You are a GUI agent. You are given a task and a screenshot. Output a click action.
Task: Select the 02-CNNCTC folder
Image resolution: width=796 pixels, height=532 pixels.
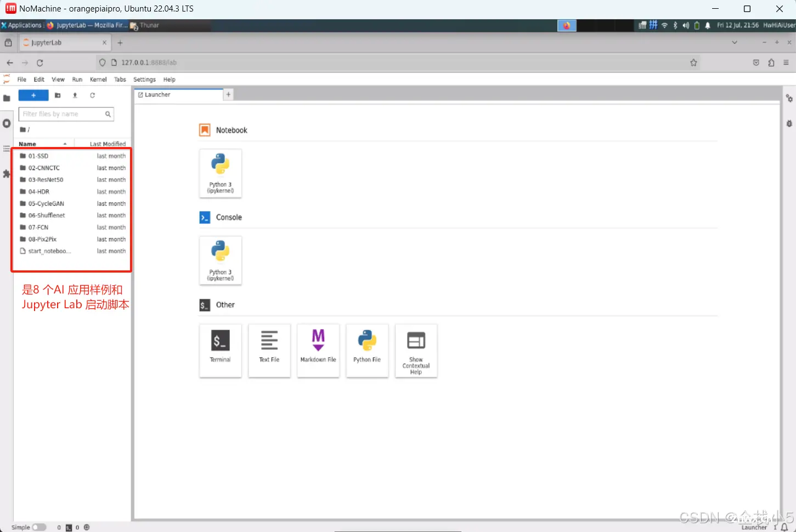(72, 168)
